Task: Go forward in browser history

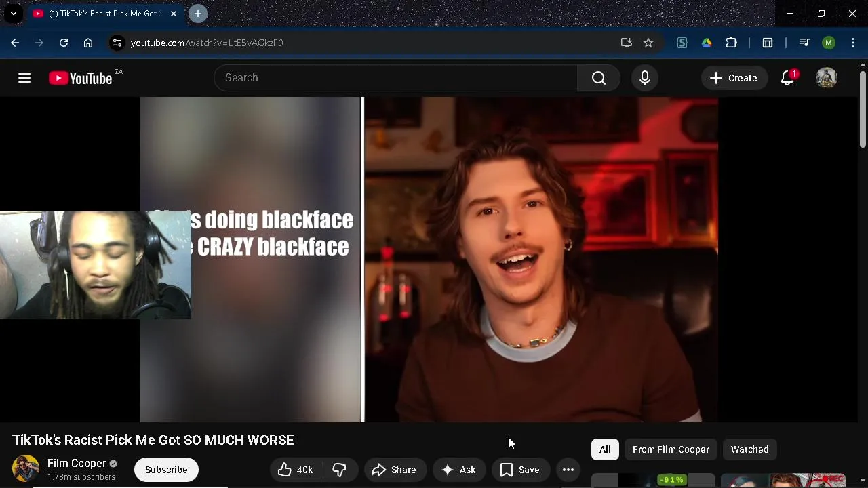Action: tap(39, 43)
